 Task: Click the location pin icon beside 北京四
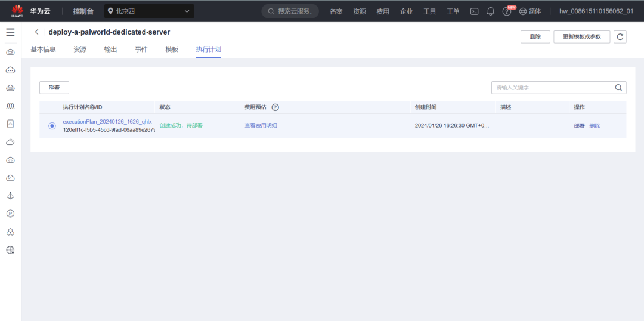[x=110, y=11]
